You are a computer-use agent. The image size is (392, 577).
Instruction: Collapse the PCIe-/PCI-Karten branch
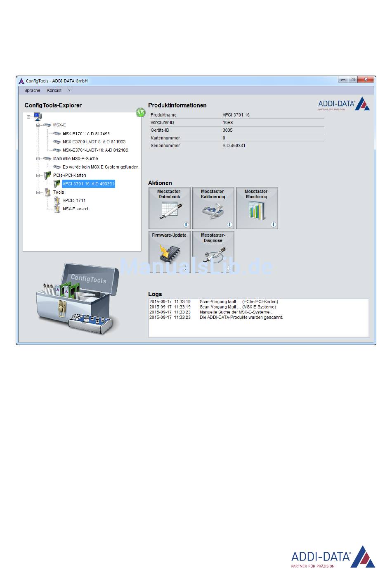click(x=38, y=175)
